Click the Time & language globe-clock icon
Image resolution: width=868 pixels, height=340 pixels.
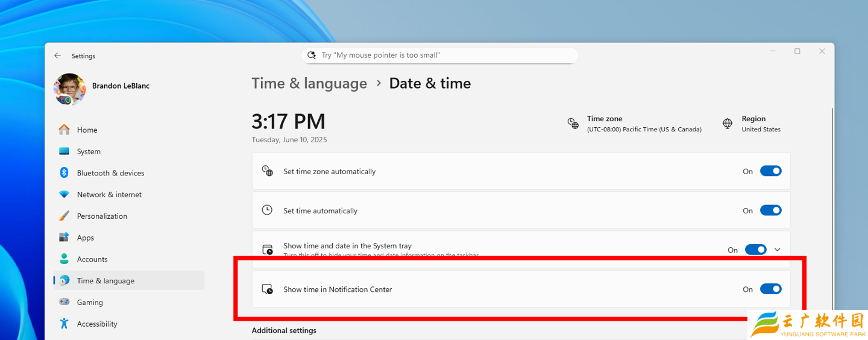(x=64, y=281)
